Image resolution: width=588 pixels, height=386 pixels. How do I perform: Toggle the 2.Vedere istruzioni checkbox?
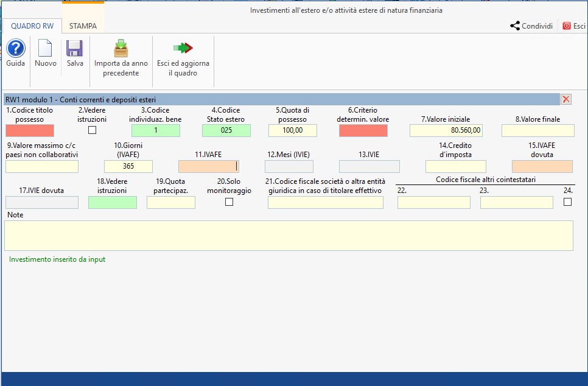click(x=93, y=130)
